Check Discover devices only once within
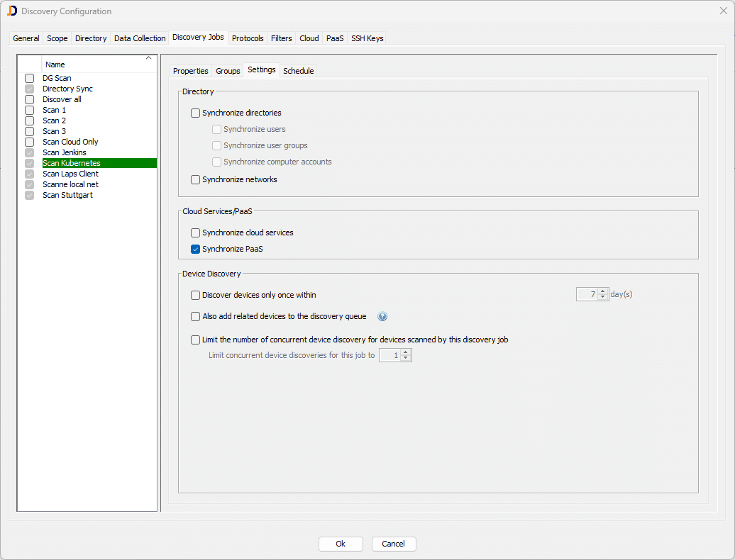Image resolution: width=735 pixels, height=560 pixels. pyautogui.click(x=196, y=295)
